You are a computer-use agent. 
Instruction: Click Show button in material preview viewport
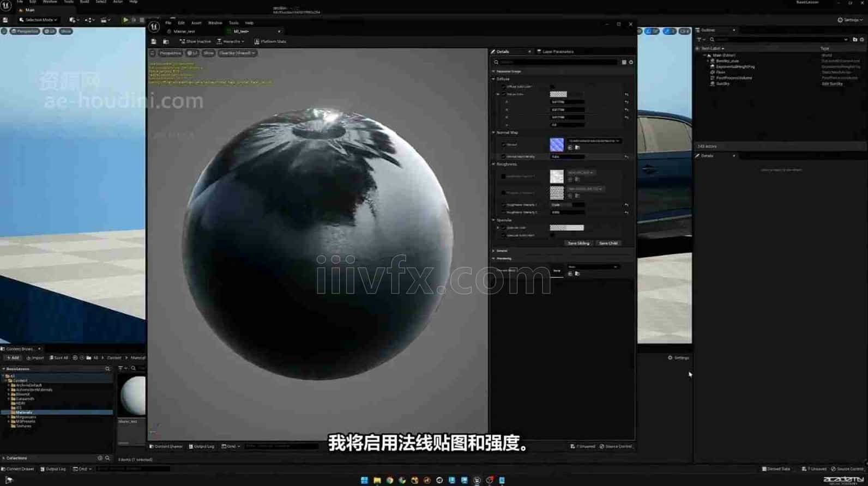pyautogui.click(x=208, y=53)
